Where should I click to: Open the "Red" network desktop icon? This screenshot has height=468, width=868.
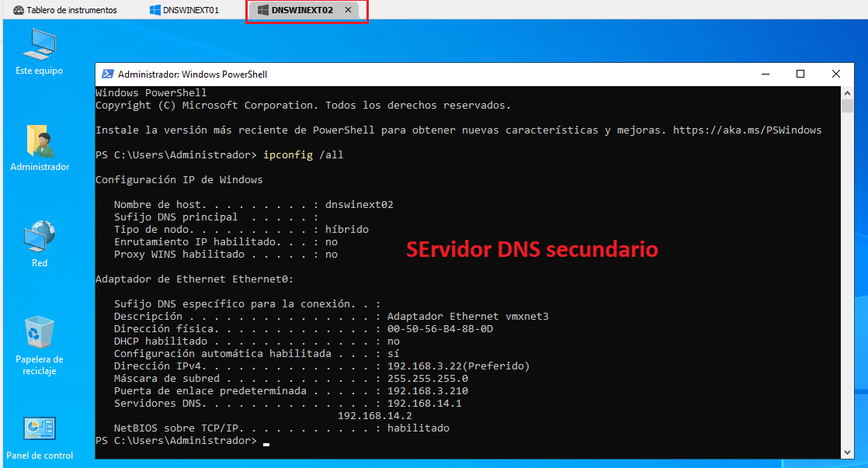[x=39, y=237]
